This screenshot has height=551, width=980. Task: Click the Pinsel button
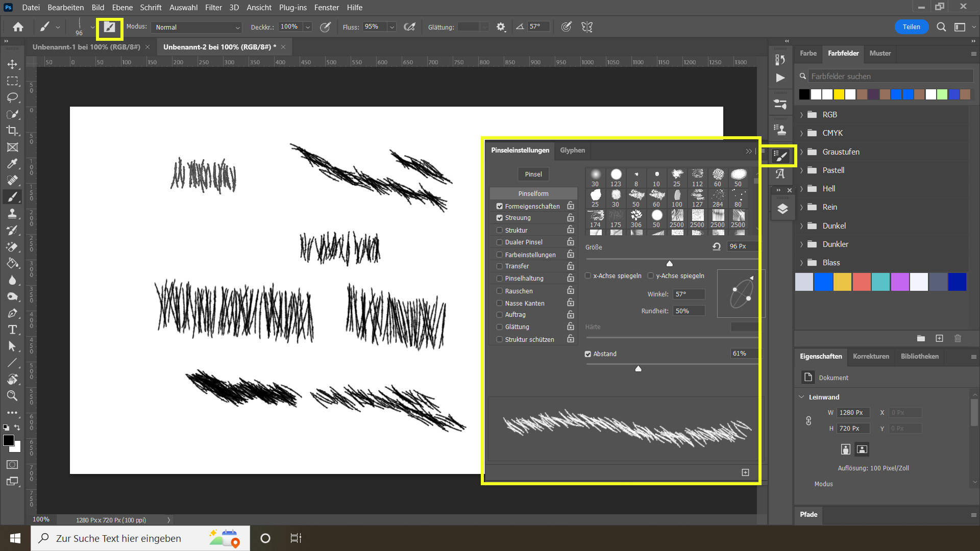point(533,174)
